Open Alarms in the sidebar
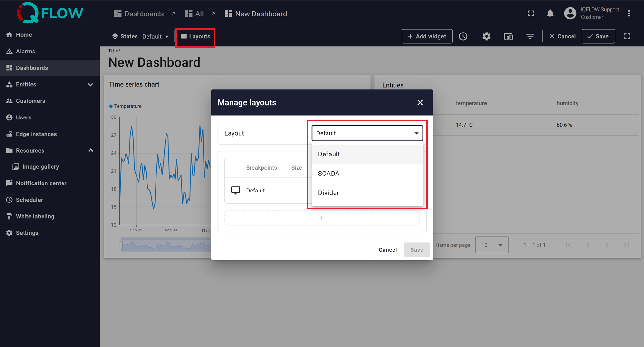 (25, 51)
